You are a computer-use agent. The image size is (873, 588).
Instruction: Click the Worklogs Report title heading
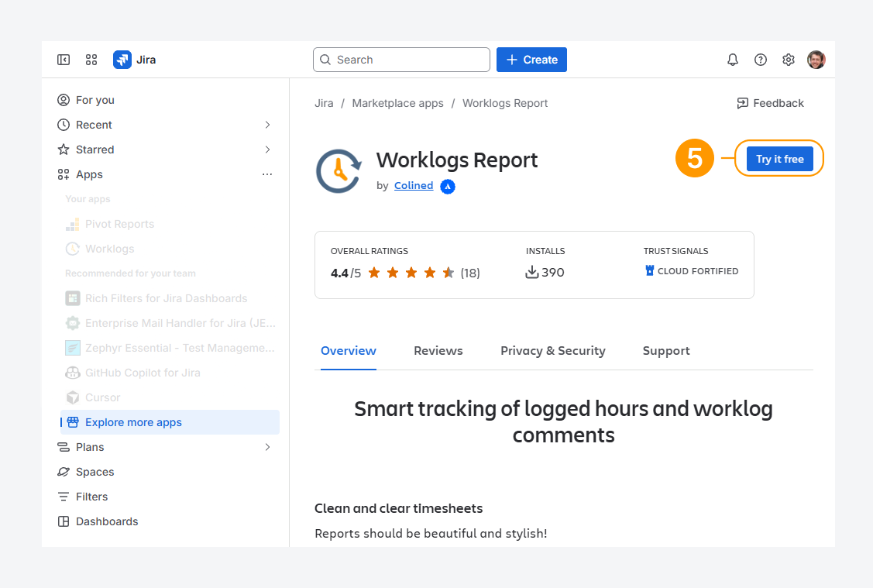[x=456, y=160]
